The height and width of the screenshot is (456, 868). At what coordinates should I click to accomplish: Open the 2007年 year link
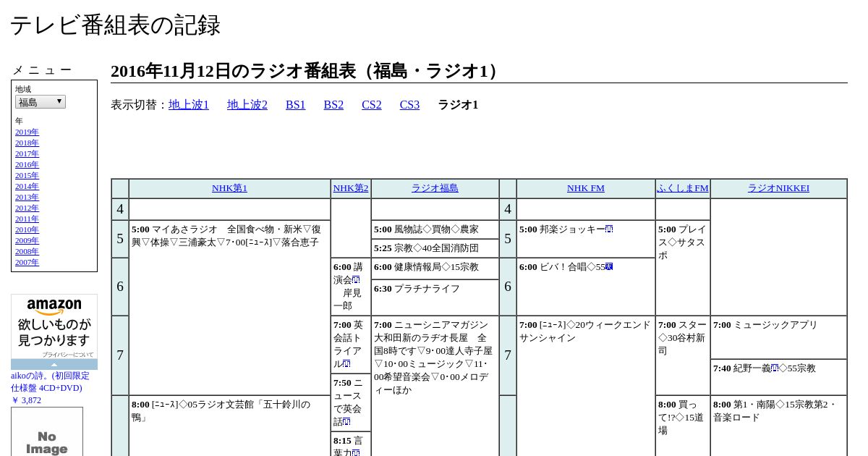(x=27, y=262)
